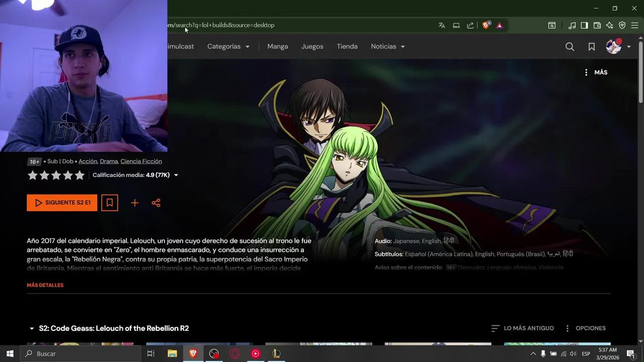
Task: Open the Brave playlist music-note icon
Action: [x=572, y=25]
